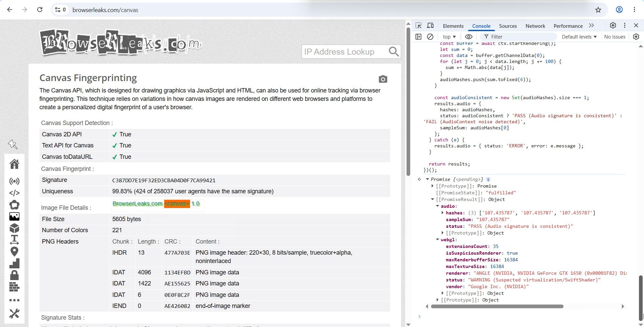This screenshot has width=644, height=327.
Task: Switch to the Elements tab
Action: click(x=453, y=26)
